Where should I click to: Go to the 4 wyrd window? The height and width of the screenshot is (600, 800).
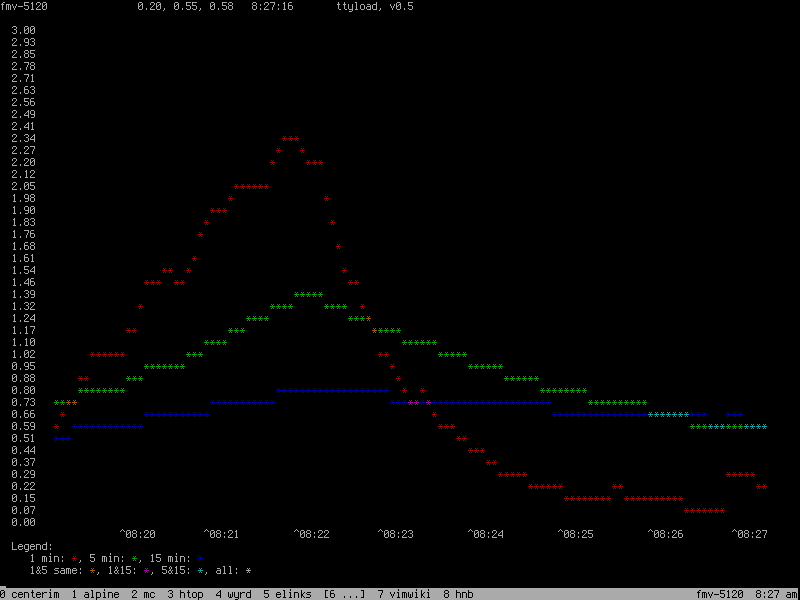233,594
